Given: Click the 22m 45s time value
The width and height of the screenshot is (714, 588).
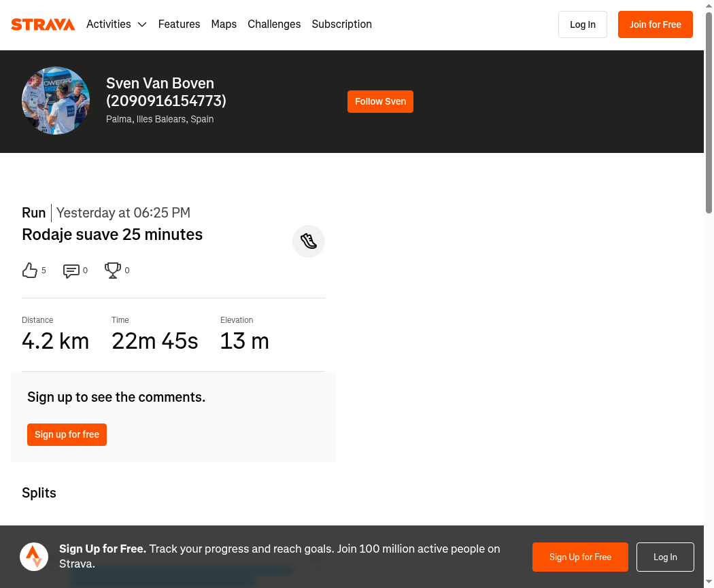Looking at the screenshot, I should pyautogui.click(x=155, y=341).
